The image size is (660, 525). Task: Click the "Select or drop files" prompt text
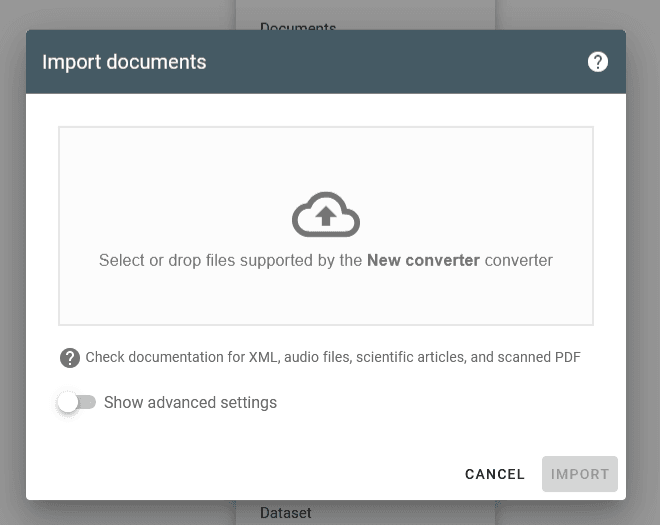click(x=230, y=260)
